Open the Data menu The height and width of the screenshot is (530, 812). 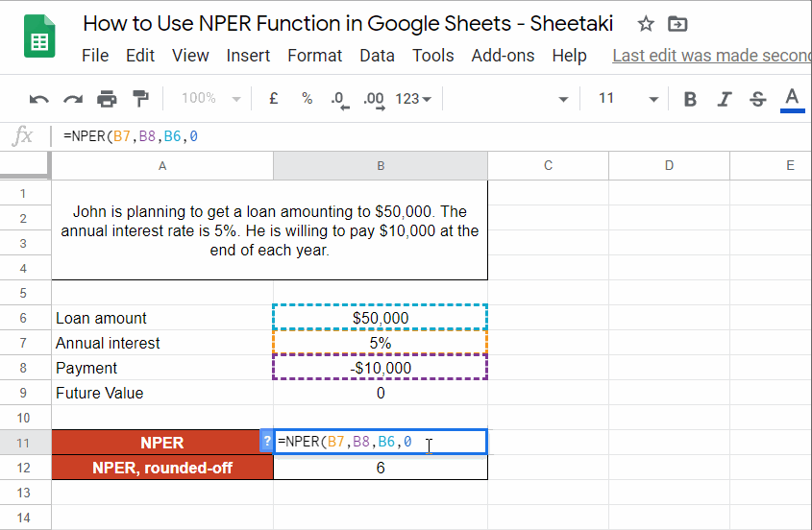coord(377,56)
